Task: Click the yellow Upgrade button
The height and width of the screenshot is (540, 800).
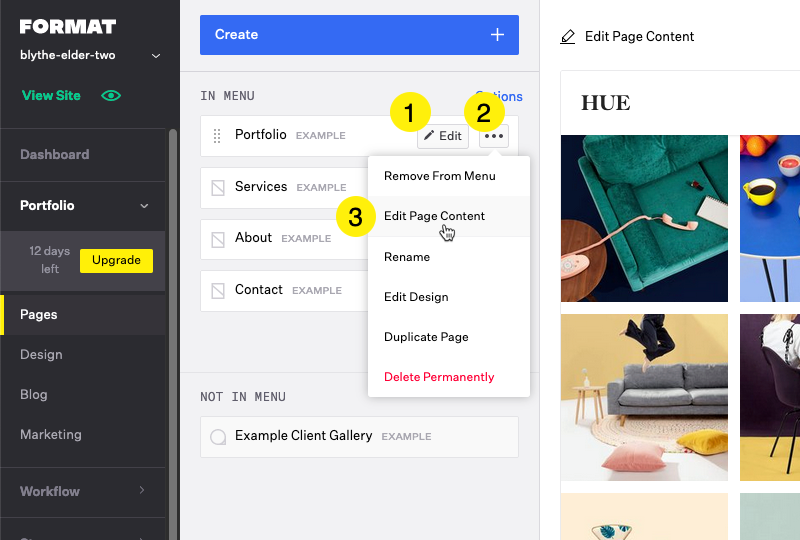Action: 116,260
